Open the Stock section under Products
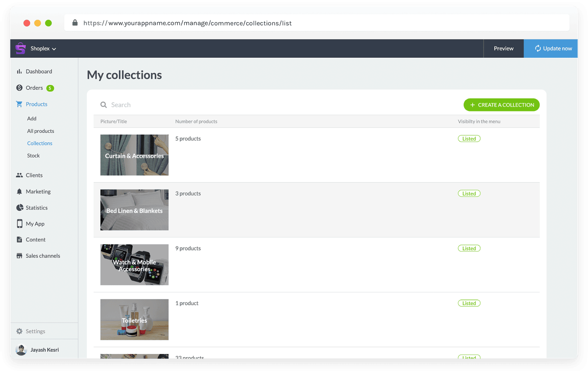The height and width of the screenshot is (373, 588). coord(33,155)
